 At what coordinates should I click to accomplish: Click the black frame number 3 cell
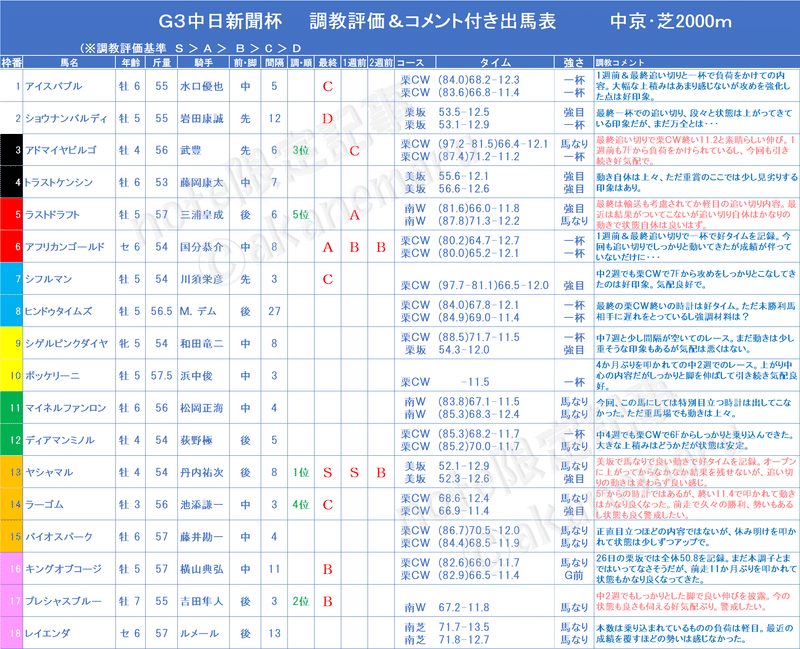tap(12, 150)
